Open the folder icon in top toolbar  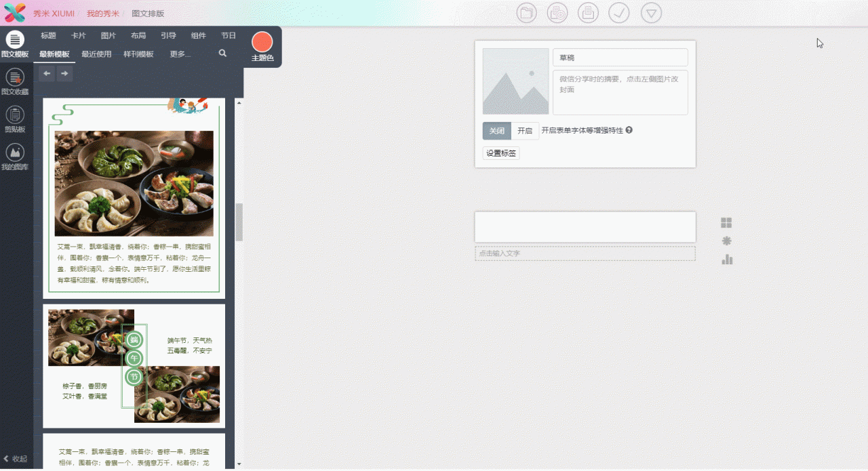tap(526, 13)
